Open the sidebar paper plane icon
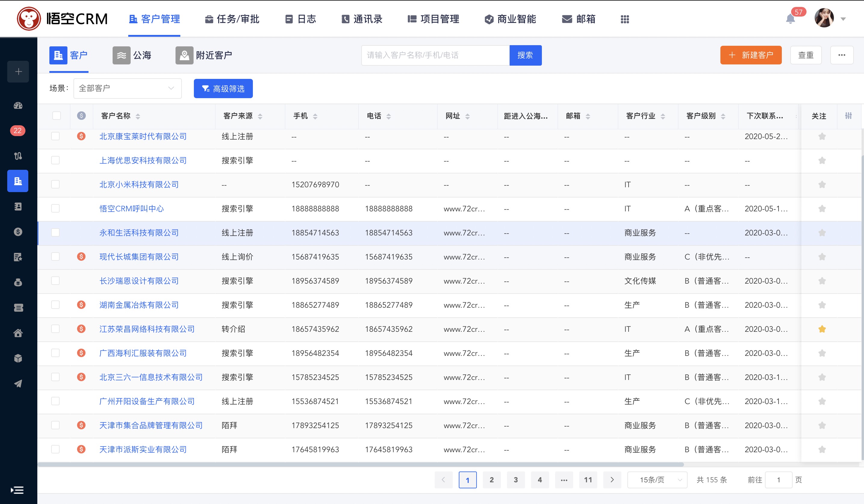The image size is (864, 504). 18,383
